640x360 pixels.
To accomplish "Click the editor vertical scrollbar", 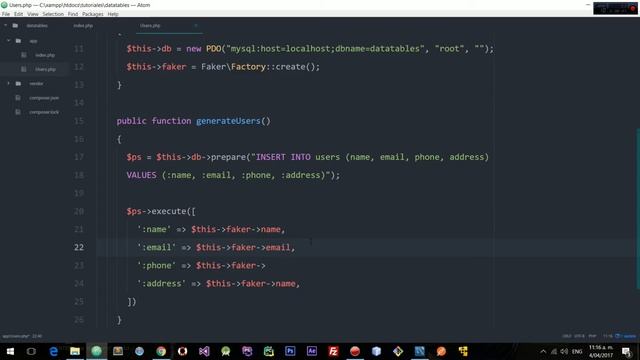I will click(638, 208).
